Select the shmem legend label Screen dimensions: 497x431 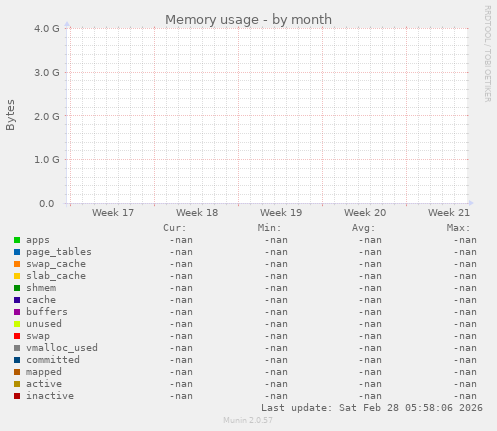[x=41, y=288]
